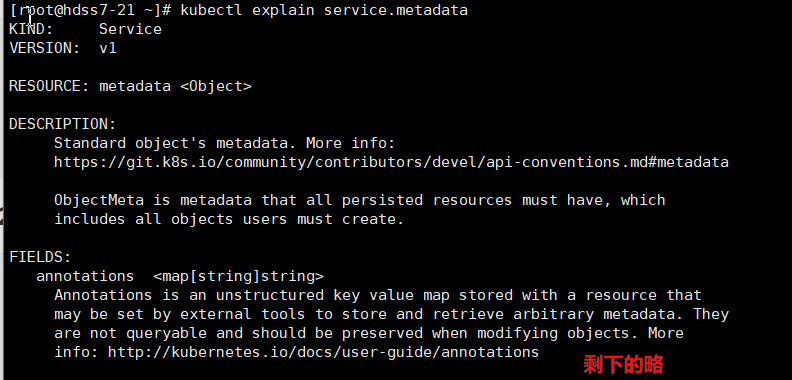Click the '<Object>' type label
The image size is (792, 380).
click(x=216, y=86)
